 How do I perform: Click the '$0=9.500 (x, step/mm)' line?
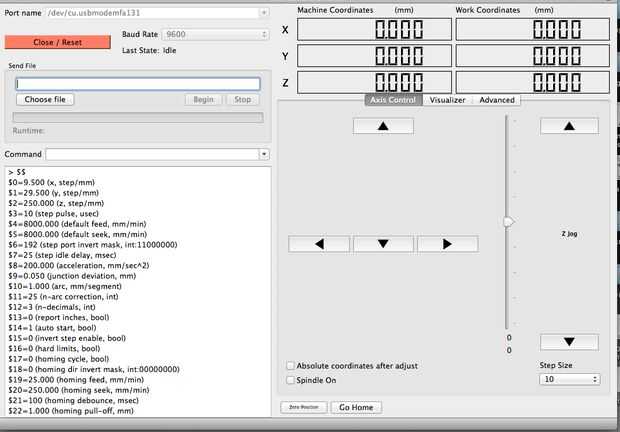pos(51,182)
